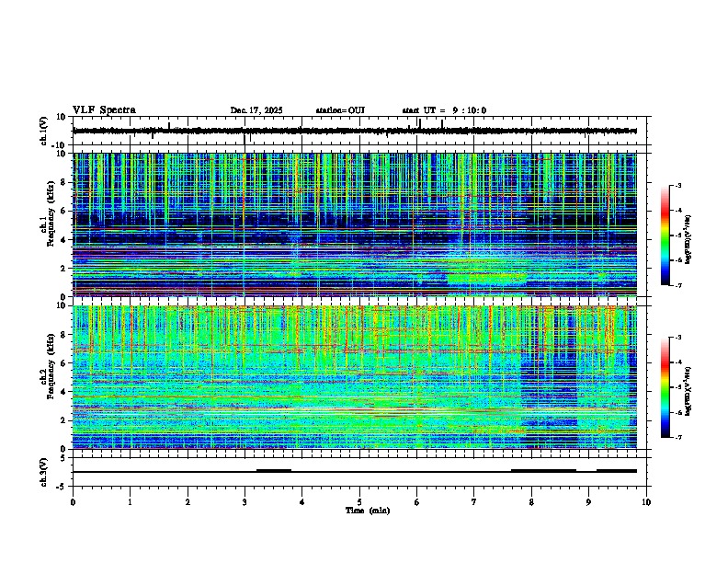
Task: Click ch.1 bright green emission band near 7 min
Action: [x=486, y=279]
